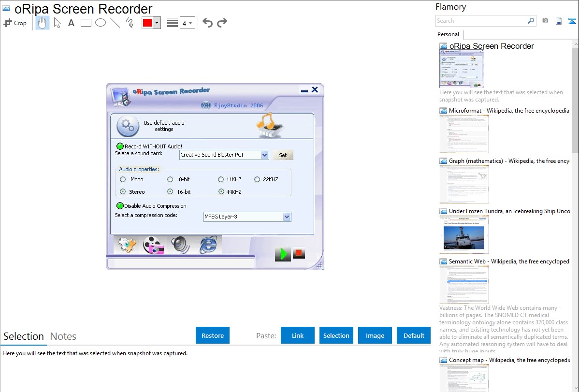
Task: Switch to the Notes tab
Action: pyautogui.click(x=63, y=336)
